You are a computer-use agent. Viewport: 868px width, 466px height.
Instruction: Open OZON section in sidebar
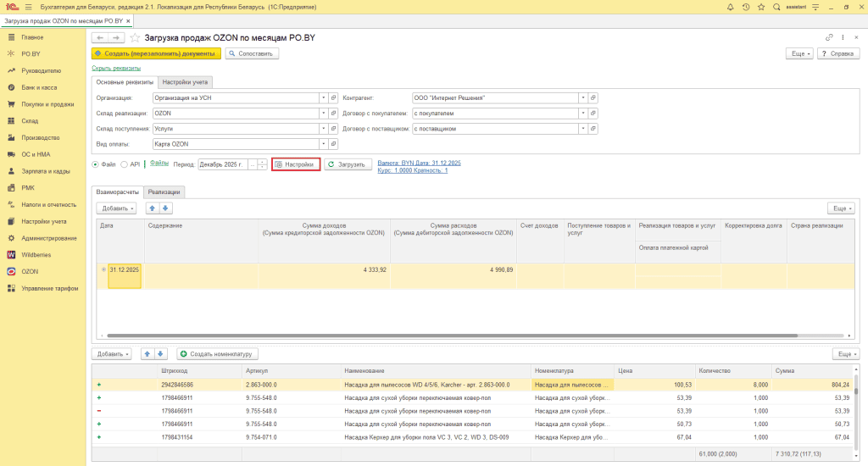click(30, 272)
